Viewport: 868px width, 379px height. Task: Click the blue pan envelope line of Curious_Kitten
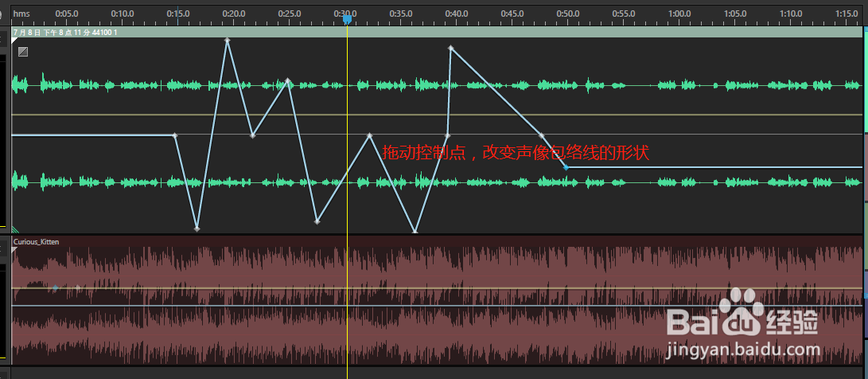pyautogui.click(x=438, y=305)
